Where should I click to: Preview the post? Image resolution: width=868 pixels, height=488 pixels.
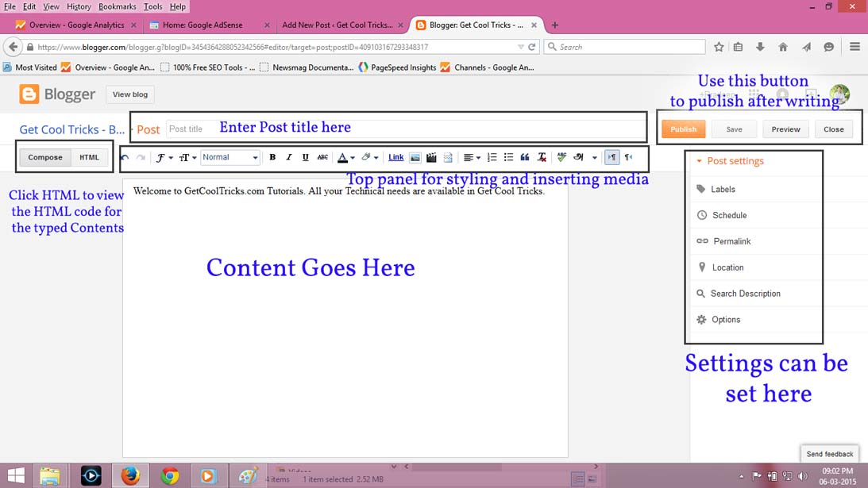[785, 129]
